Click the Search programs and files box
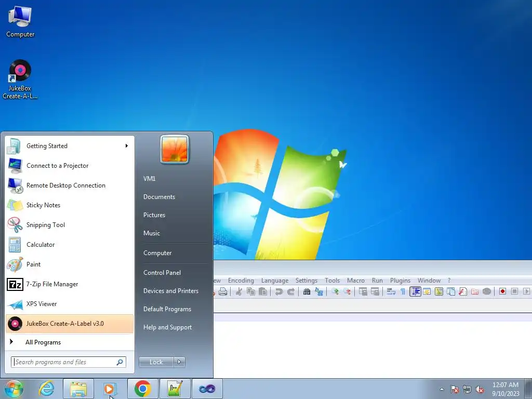Screen dimensions: 532x399 [69, 362]
